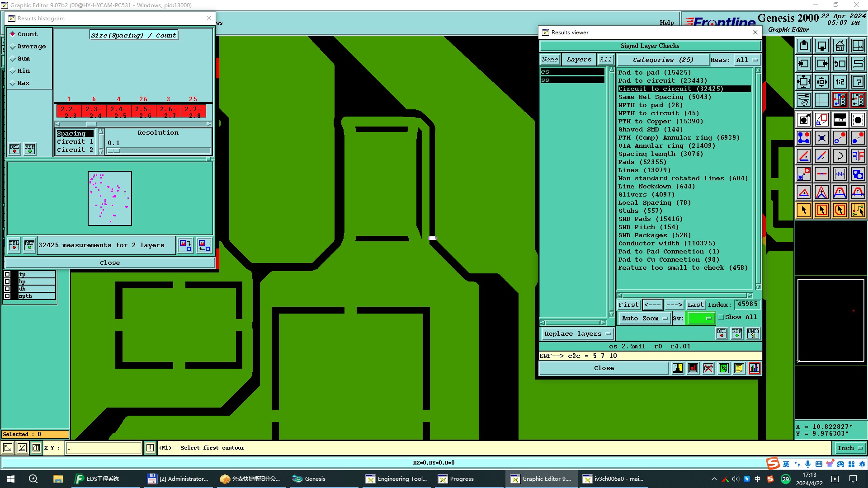Click the Last navigation button
The height and width of the screenshot is (488, 868).
[695, 305]
